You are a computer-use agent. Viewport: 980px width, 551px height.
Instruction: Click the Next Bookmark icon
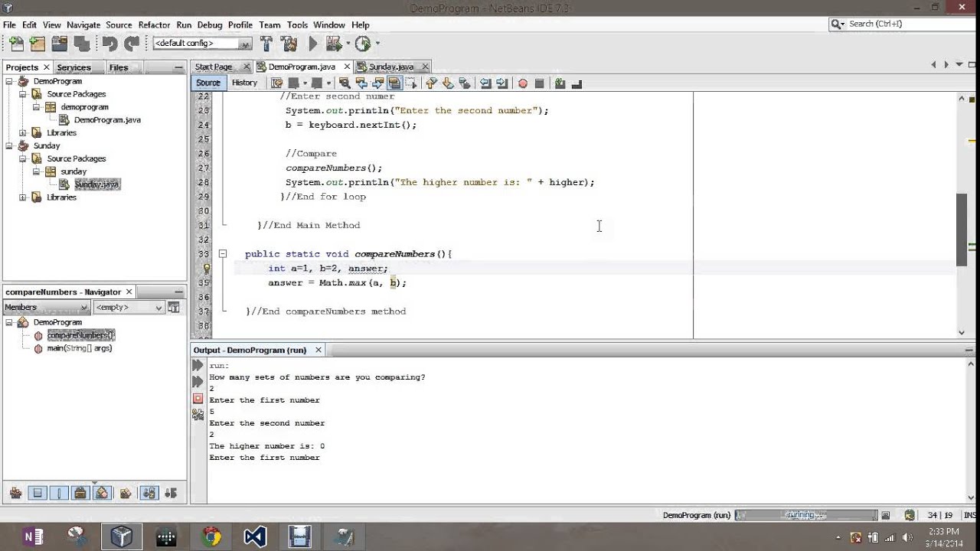(x=448, y=83)
